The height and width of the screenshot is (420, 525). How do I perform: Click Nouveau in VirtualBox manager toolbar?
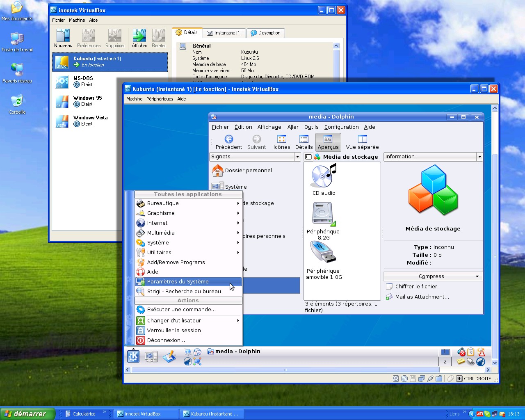[x=63, y=39]
